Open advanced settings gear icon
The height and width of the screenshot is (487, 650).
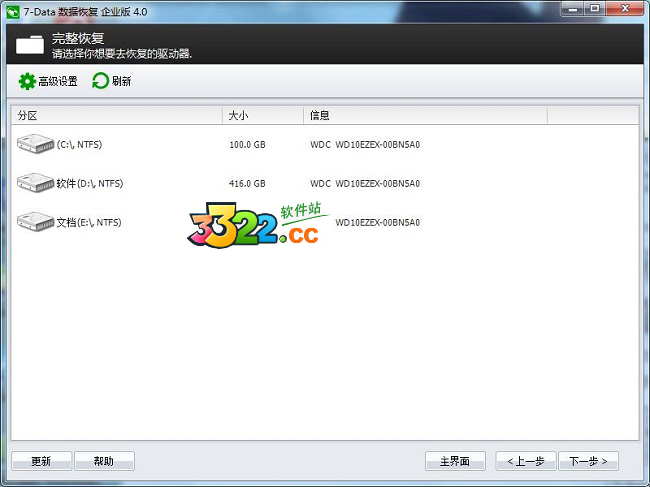coord(27,81)
